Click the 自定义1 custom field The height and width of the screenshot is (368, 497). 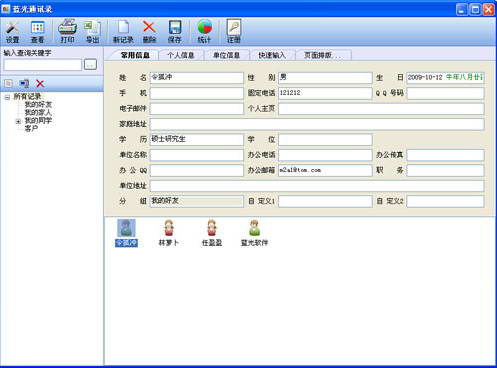pos(325,201)
